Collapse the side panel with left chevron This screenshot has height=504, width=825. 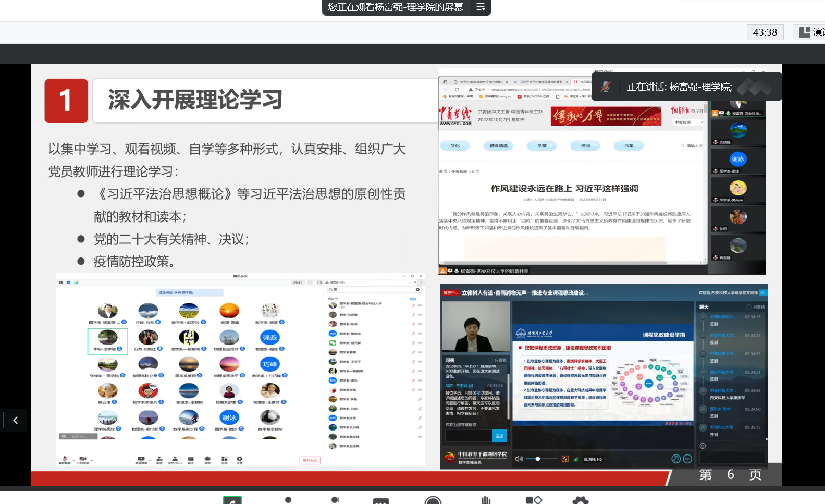tap(15, 420)
